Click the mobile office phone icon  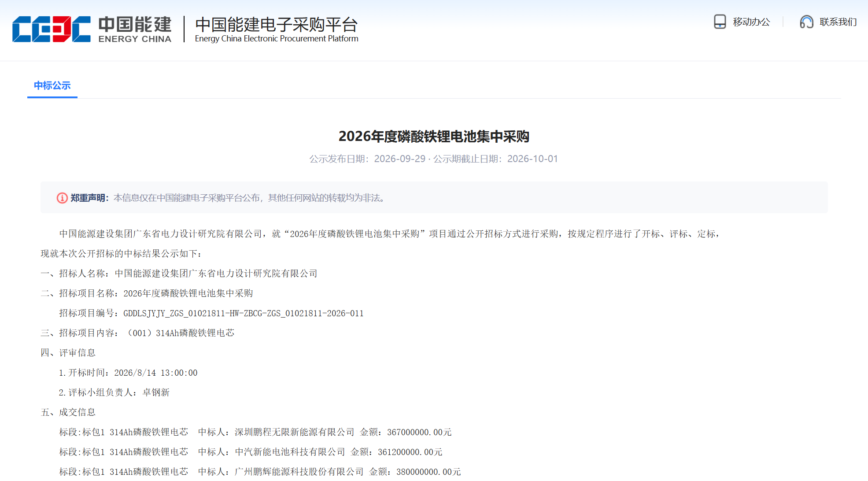720,22
